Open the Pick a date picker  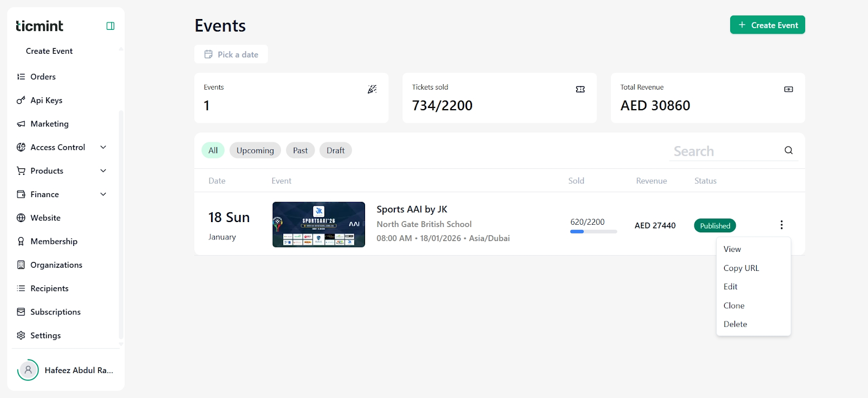pyautogui.click(x=231, y=54)
